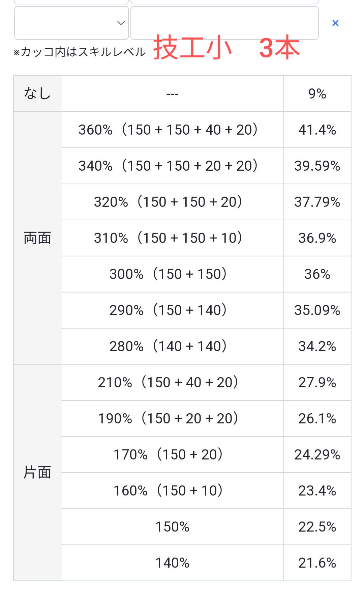This screenshot has width=364, height=607.
Task: Select the 360% (150 + 150 + 40 + 20) cell
Action: [172, 130]
